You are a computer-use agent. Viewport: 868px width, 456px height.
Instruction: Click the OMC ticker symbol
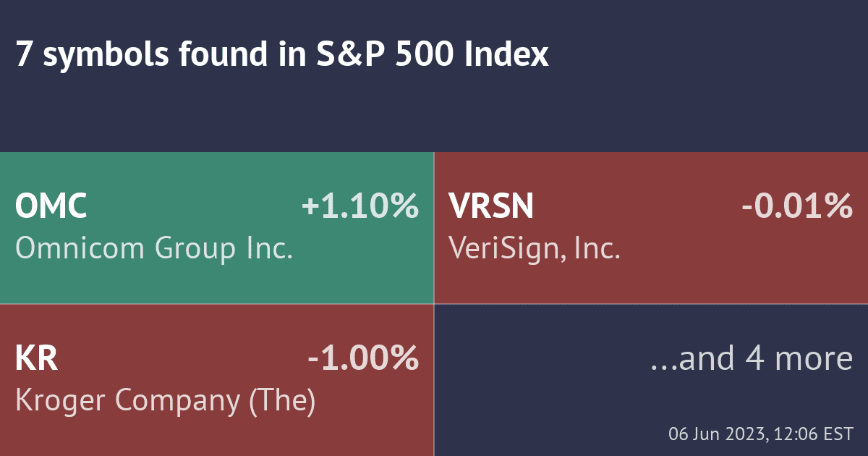coord(51,207)
